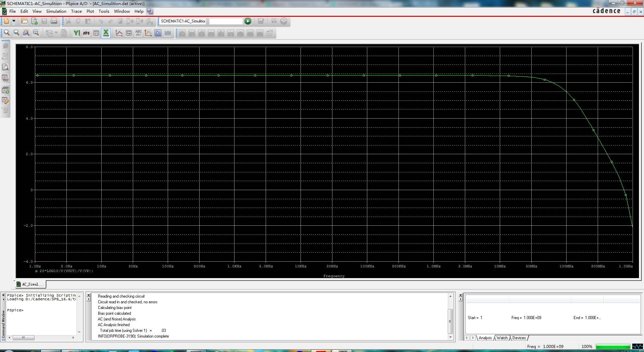Click the ABC Text Label icon

[139, 33]
